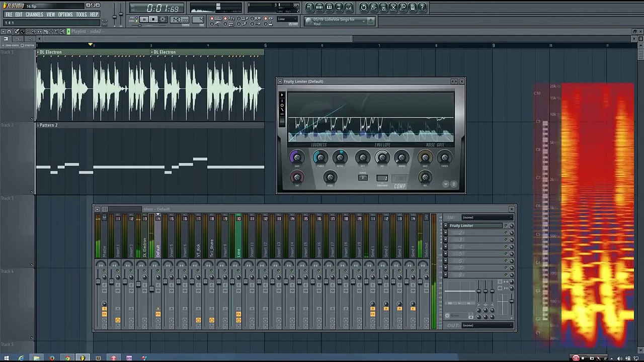Select the playlist mute tool
Screen dimensions: 644x362
coord(34,31)
